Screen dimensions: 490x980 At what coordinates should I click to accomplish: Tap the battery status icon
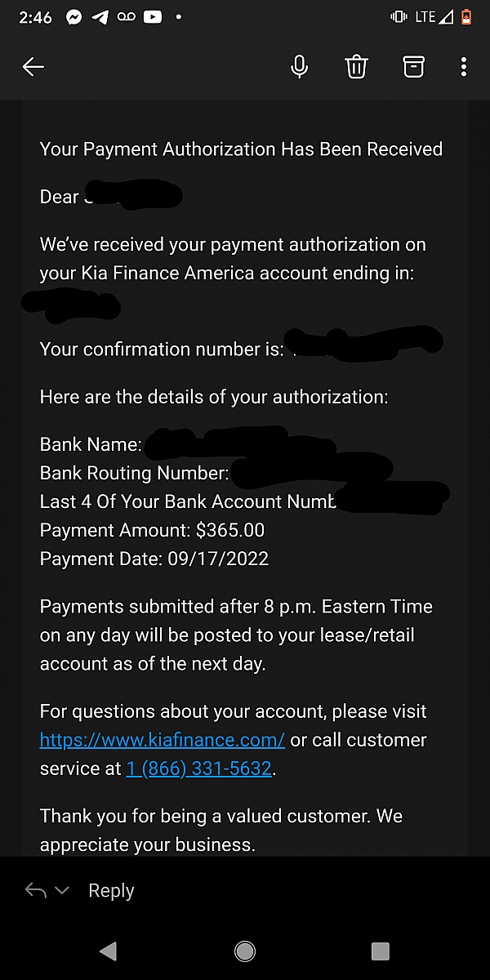(x=466, y=17)
